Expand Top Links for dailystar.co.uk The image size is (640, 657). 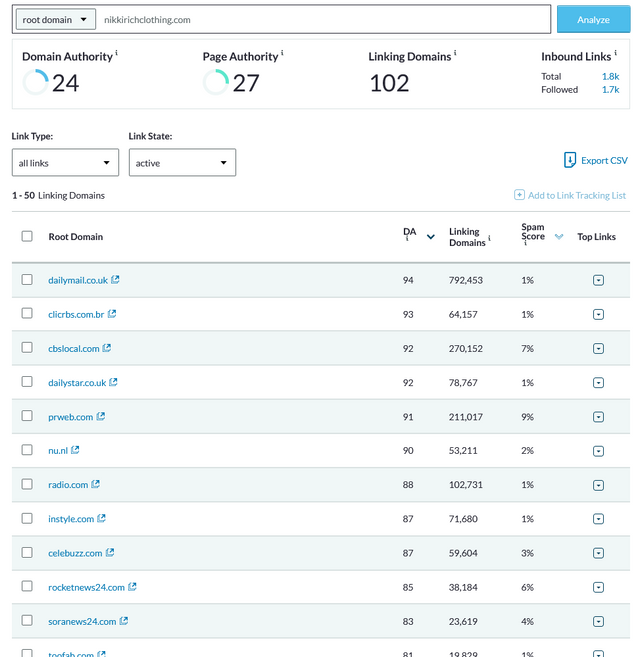[599, 383]
